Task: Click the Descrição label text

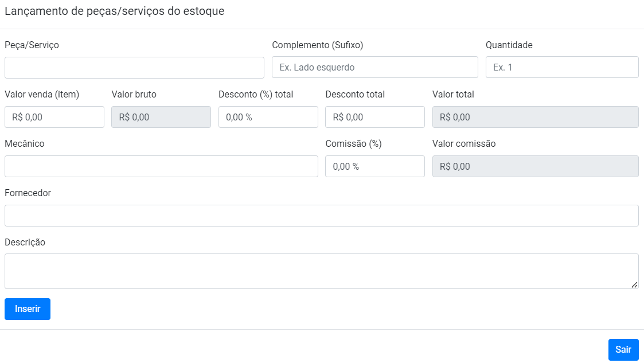Action: [25, 243]
